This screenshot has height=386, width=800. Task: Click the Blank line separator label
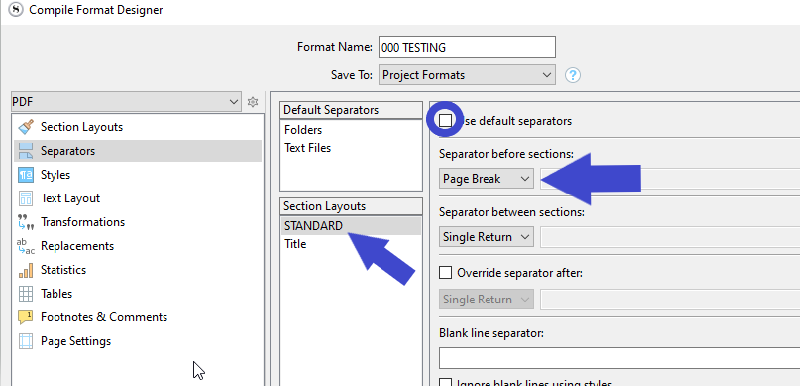click(x=491, y=332)
